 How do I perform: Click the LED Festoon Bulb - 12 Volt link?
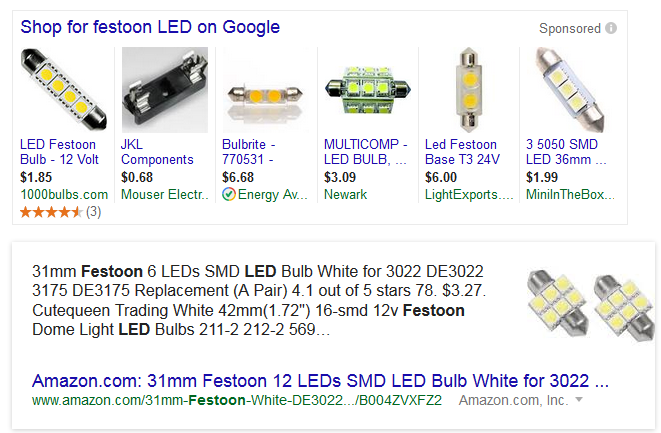tap(59, 152)
